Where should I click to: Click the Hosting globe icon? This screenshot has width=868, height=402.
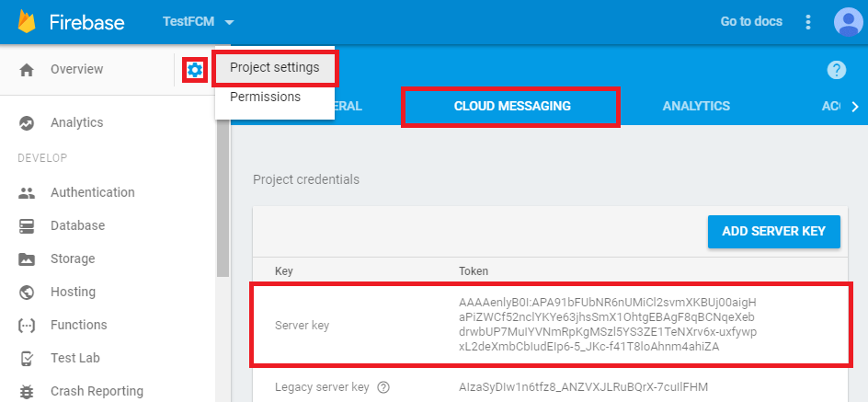tap(27, 292)
